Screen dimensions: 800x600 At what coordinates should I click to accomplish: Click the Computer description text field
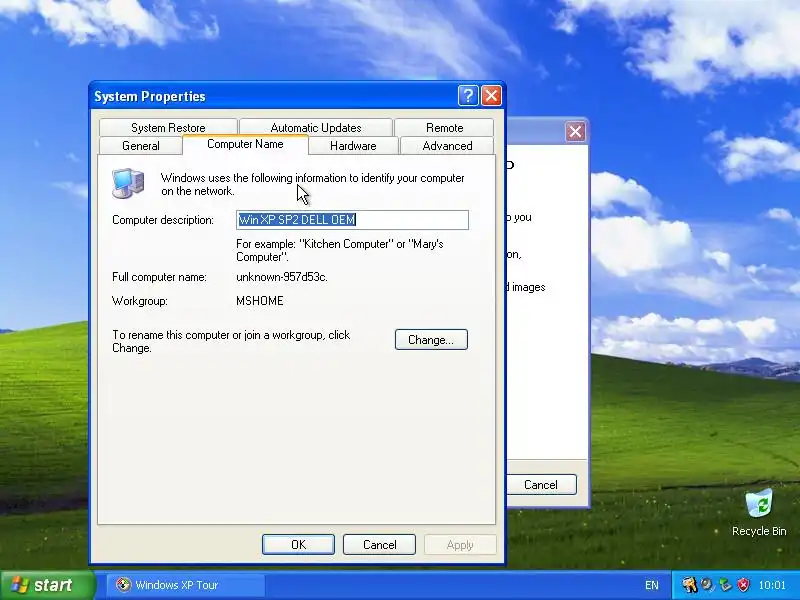pos(353,220)
